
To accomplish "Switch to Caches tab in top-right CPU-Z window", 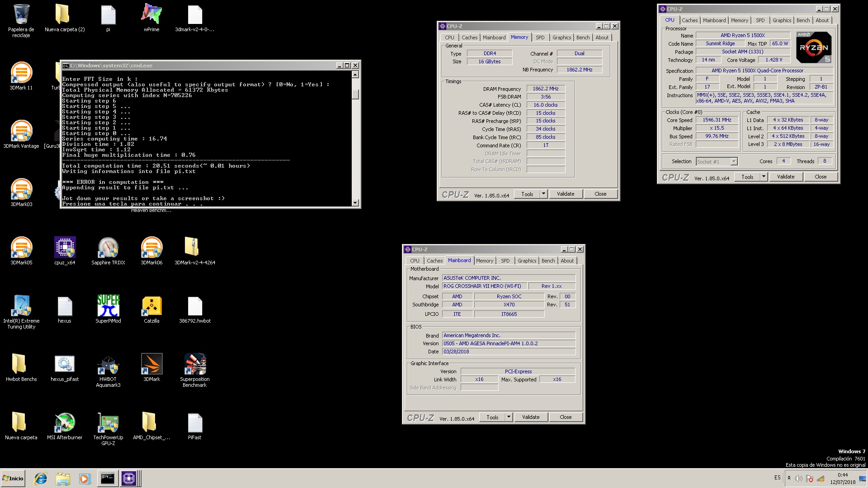I will click(x=689, y=20).
